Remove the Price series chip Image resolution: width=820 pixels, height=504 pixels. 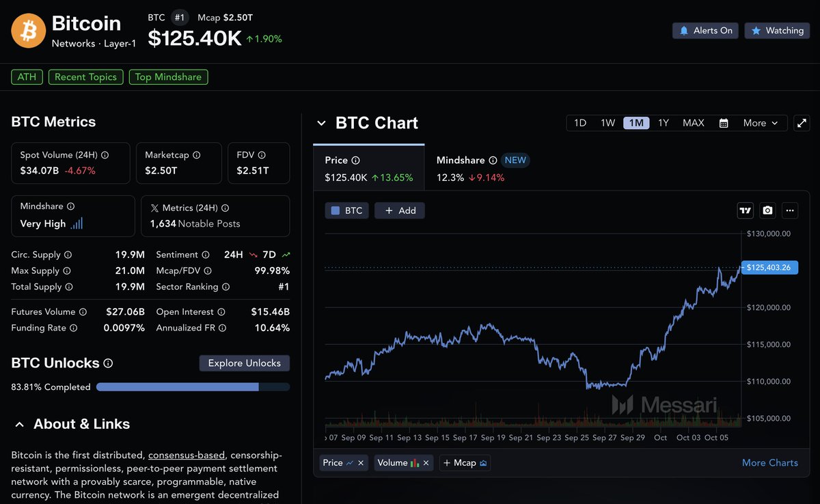361,463
